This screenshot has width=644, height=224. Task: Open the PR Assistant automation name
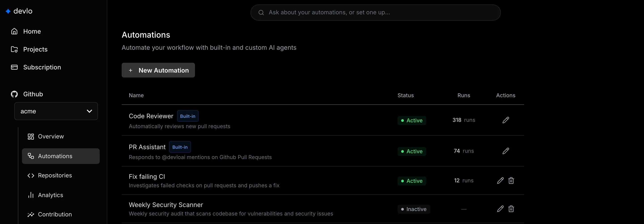pos(147,147)
